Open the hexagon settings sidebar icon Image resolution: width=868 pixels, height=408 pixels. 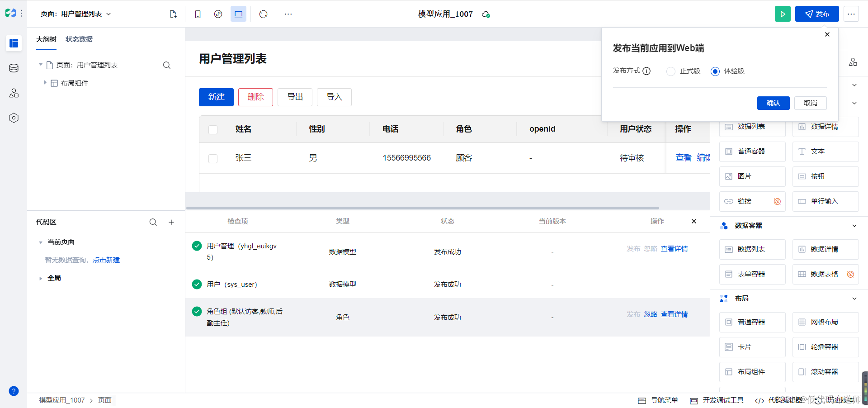click(x=14, y=118)
